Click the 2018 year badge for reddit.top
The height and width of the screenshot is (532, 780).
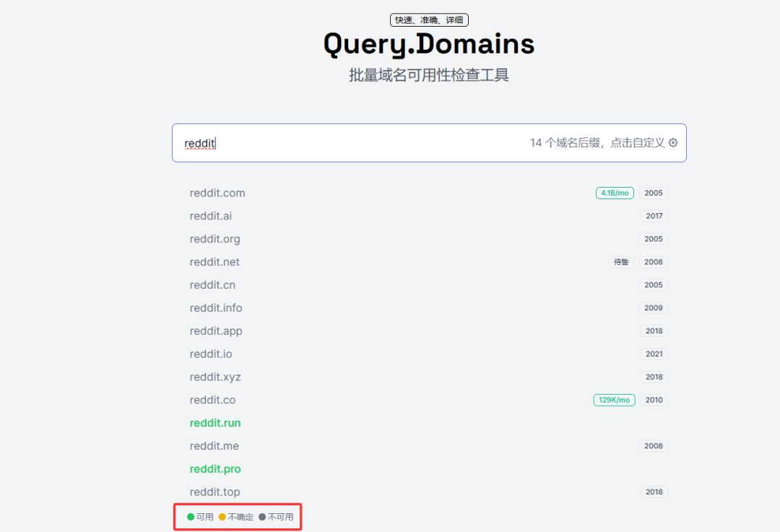coord(654,492)
